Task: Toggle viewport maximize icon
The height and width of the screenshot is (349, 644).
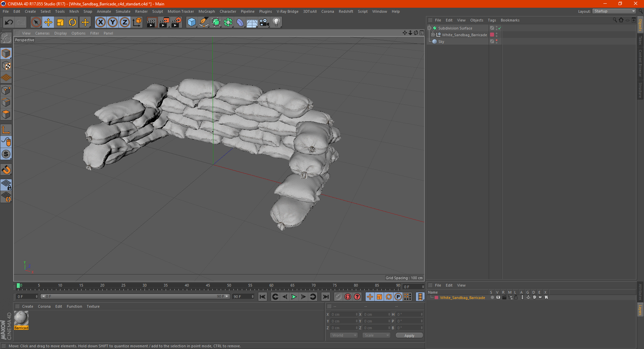Action: 422,33
